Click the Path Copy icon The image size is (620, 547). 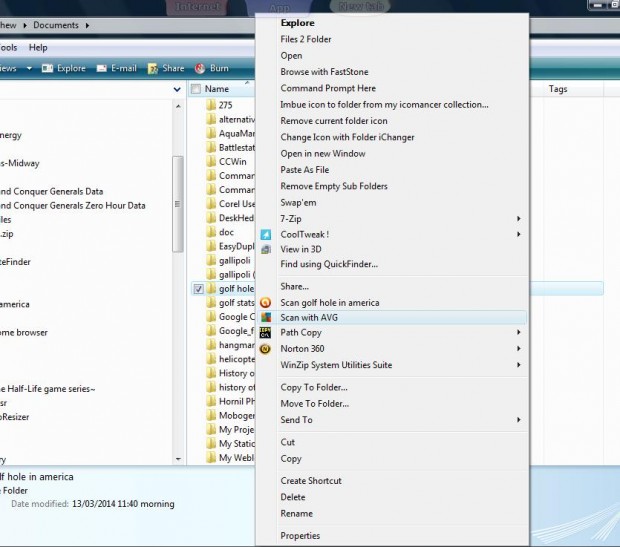coord(265,333)
